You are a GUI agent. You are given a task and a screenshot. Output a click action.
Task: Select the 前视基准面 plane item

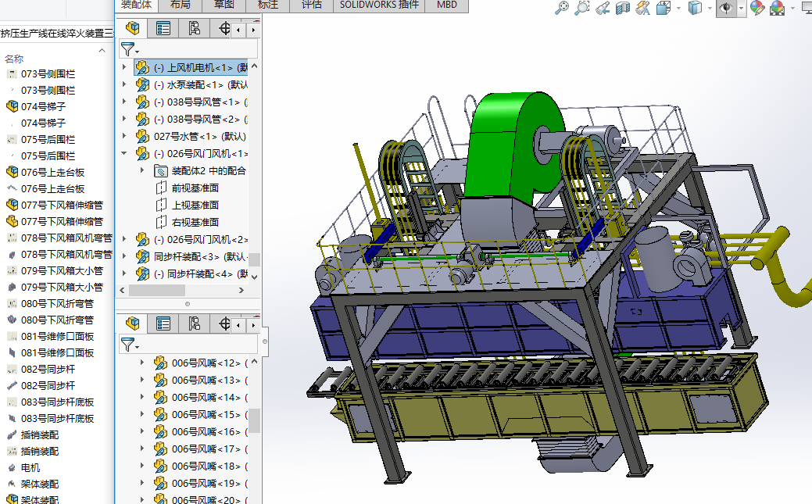(195, 188)
